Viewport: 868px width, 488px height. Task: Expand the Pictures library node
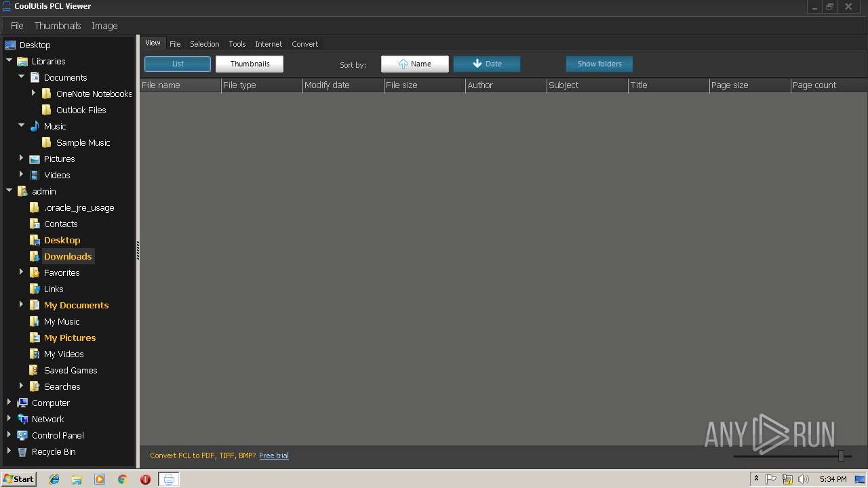[21, 159]
